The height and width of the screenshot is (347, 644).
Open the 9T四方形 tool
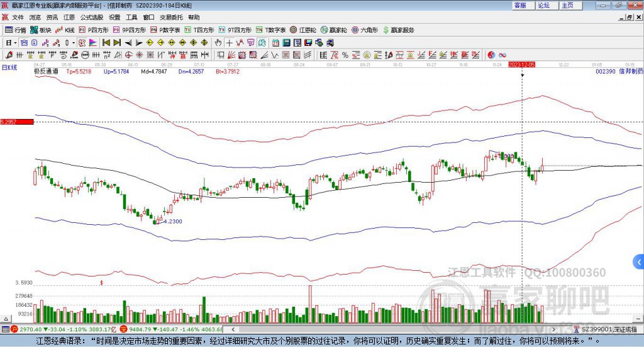(235, 30)
